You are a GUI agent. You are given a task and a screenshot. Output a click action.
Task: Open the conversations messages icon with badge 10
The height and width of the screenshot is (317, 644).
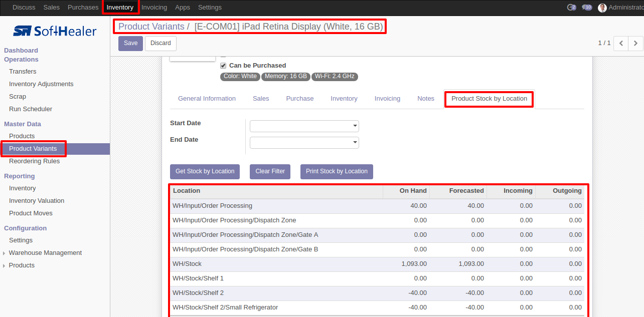tap(587, 8)
